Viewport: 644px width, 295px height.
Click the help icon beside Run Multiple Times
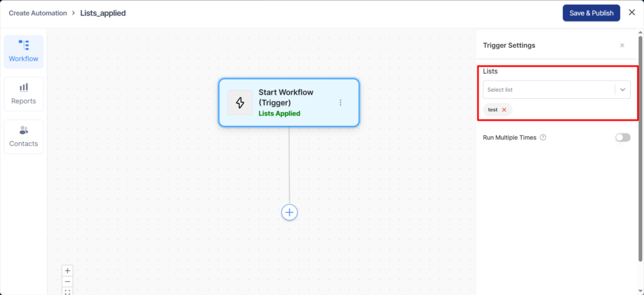tap(543, 137)
